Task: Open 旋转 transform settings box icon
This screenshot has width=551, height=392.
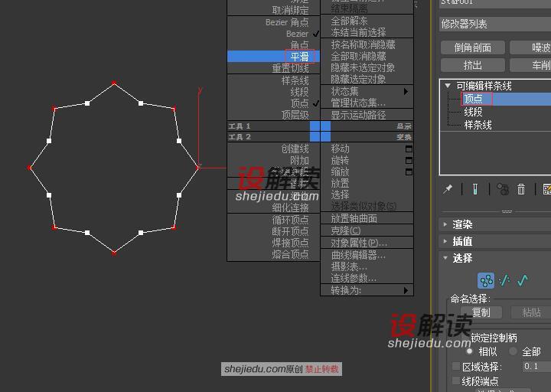Action: click(x=409, y=160)
